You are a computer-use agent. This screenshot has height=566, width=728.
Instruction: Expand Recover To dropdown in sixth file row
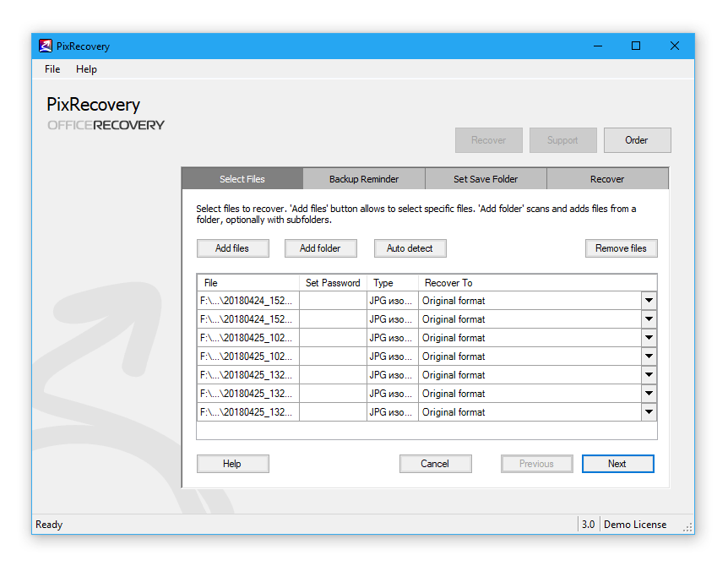coord(649,394)
